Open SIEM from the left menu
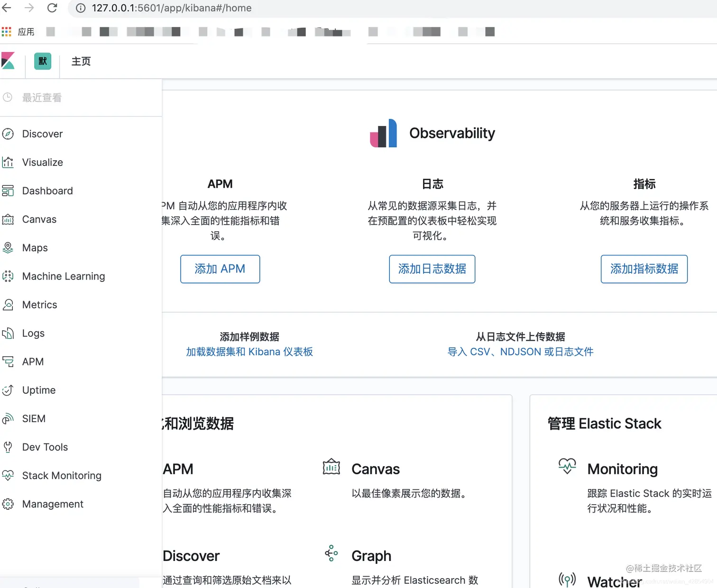Viewport: 717px width, 588px height. pos(33,418)
